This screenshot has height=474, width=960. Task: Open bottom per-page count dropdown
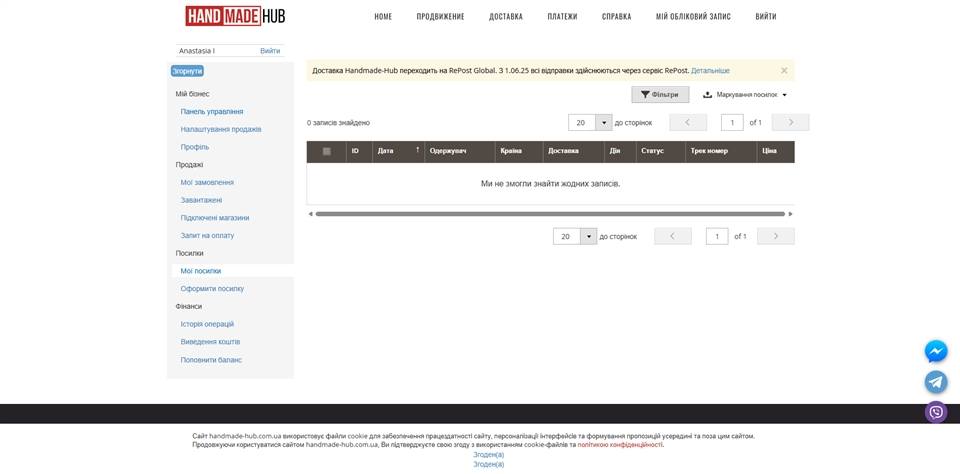589,236
